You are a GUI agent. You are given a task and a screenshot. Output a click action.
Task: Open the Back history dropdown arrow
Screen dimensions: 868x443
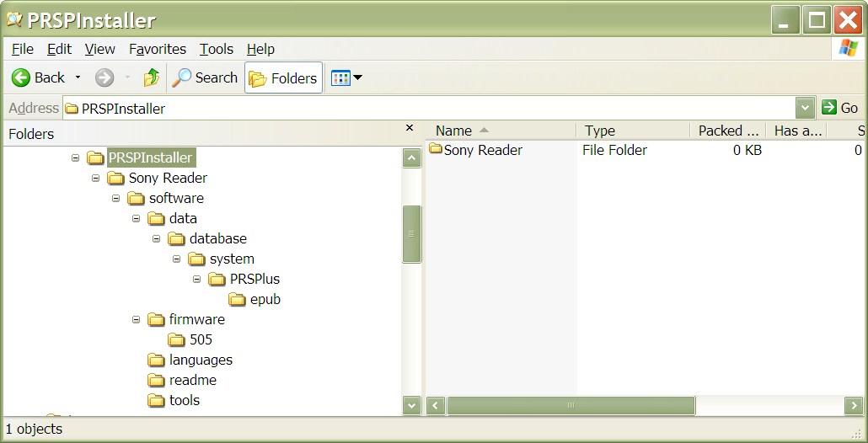[x=78, y=78]
